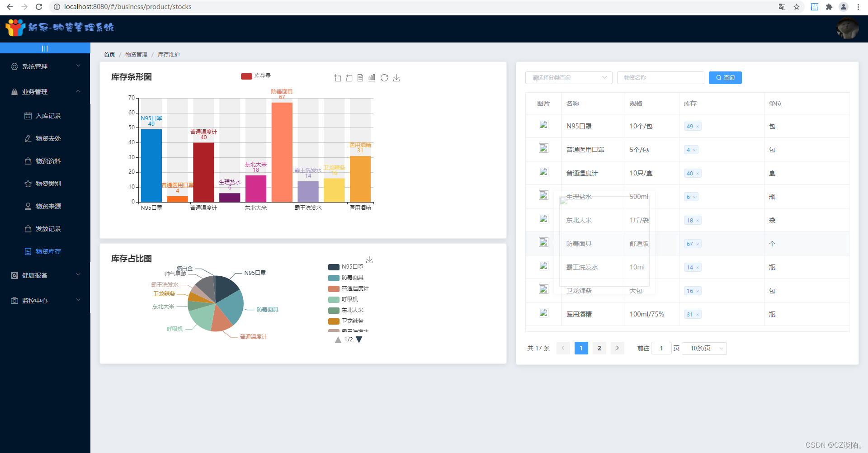Open the 发放记录 menu item

pyautogui.click(x=45, y=229)
